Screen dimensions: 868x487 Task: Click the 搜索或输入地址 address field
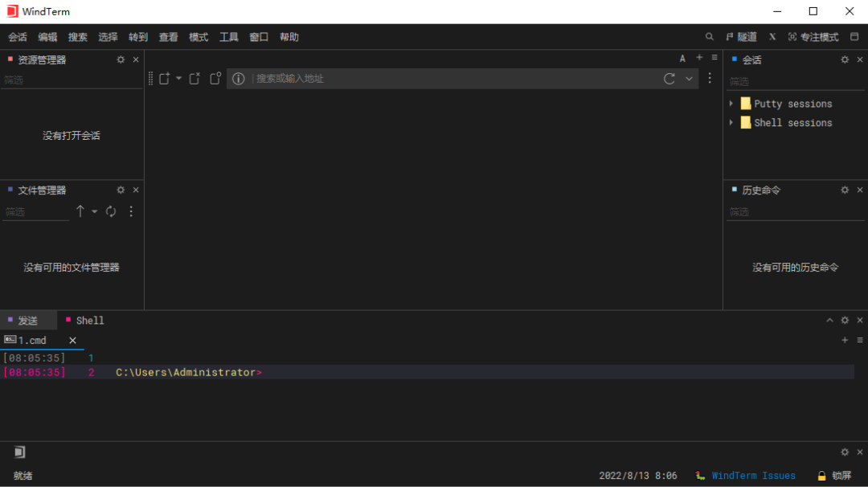[450, 79]
